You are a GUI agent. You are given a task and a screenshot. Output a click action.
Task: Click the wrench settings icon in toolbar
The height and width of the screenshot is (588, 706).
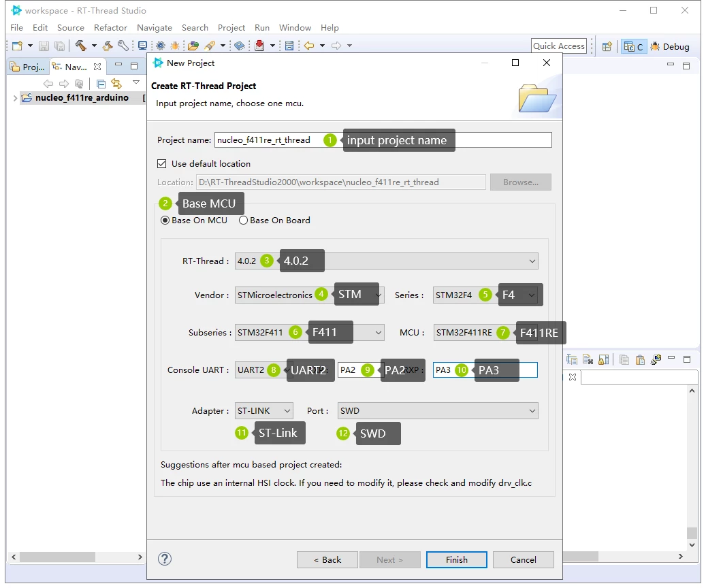[x=123, y=46]
